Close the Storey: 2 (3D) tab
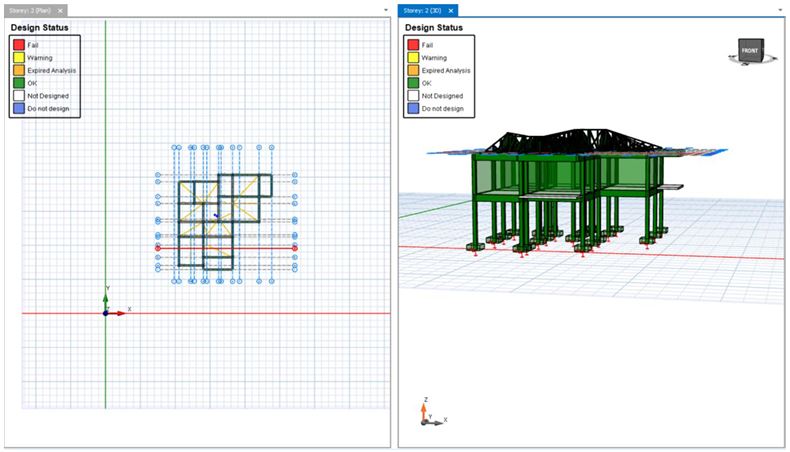The width and height of the screenshot is (790, 452). pyautogui.click(x=451, y=11)
